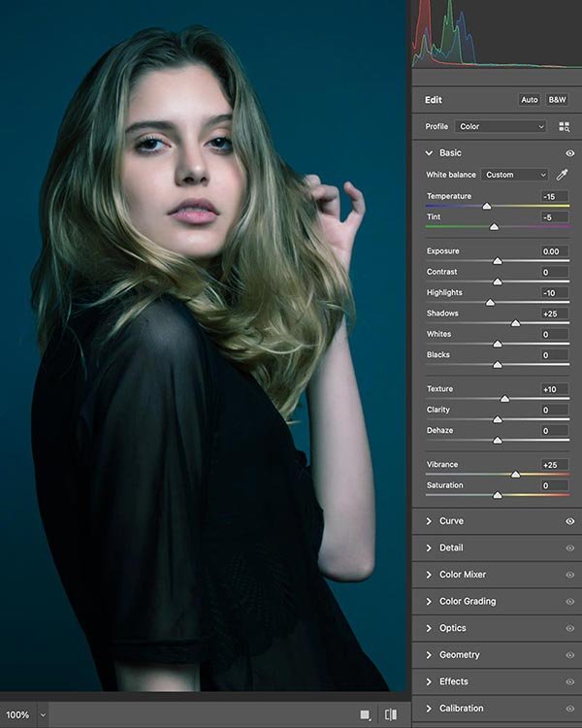Click the before/after split view icon
Viewport: 582px width, 728px height.
(391, 714)
